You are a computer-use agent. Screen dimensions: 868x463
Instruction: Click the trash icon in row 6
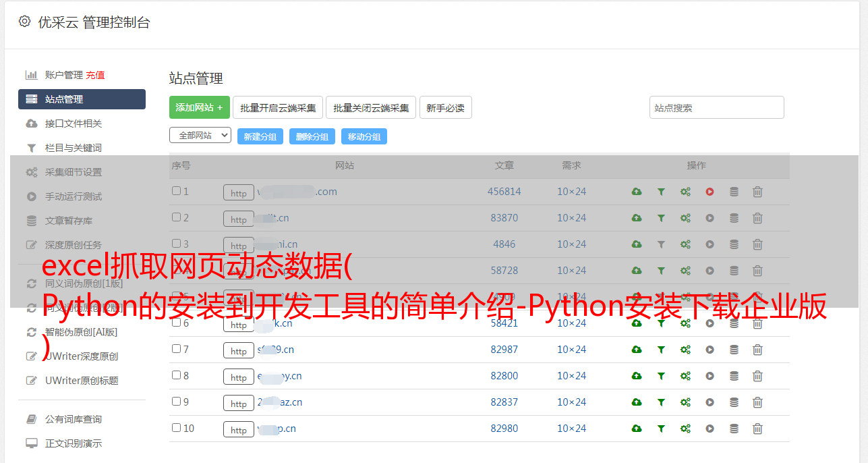pyautogui.click(x=757, y=323)
